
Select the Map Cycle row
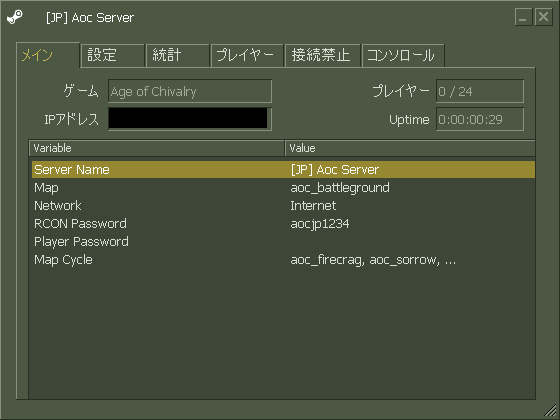pos(283,260)
